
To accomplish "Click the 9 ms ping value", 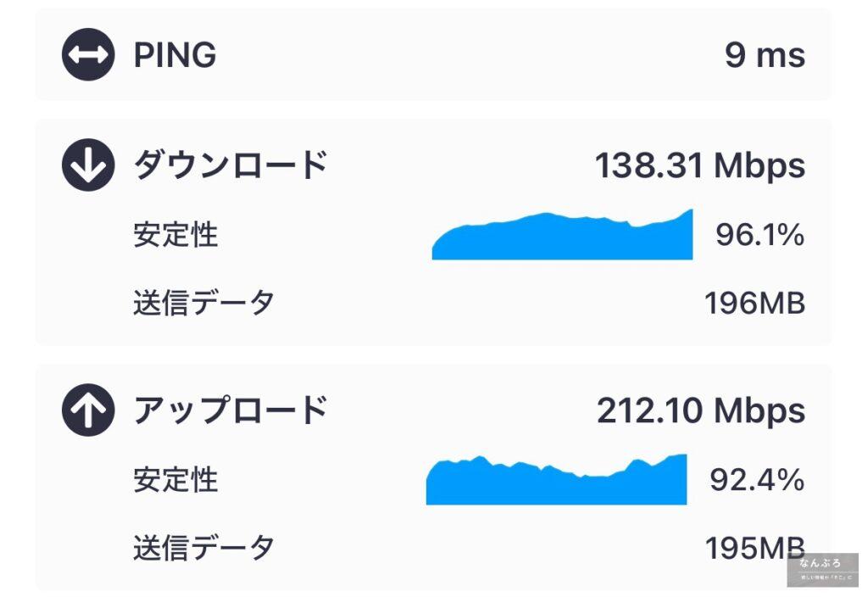I will (x=765, y=56).
